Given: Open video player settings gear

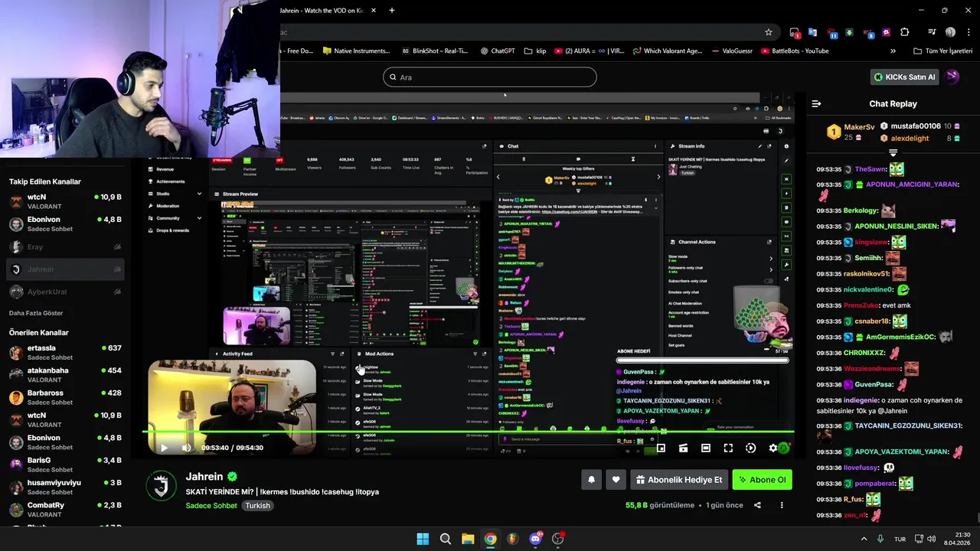Looking at the screenshot, I should tap(773, 448).
